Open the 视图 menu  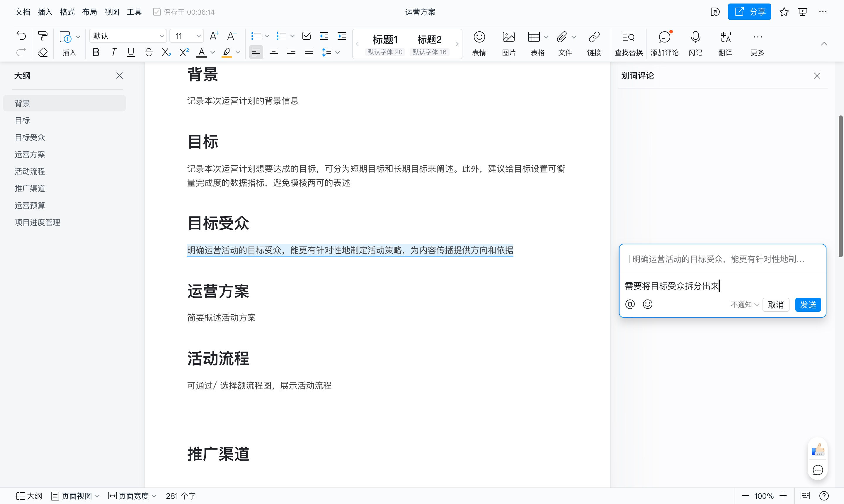pyautogui.click(x=111, y=11)
